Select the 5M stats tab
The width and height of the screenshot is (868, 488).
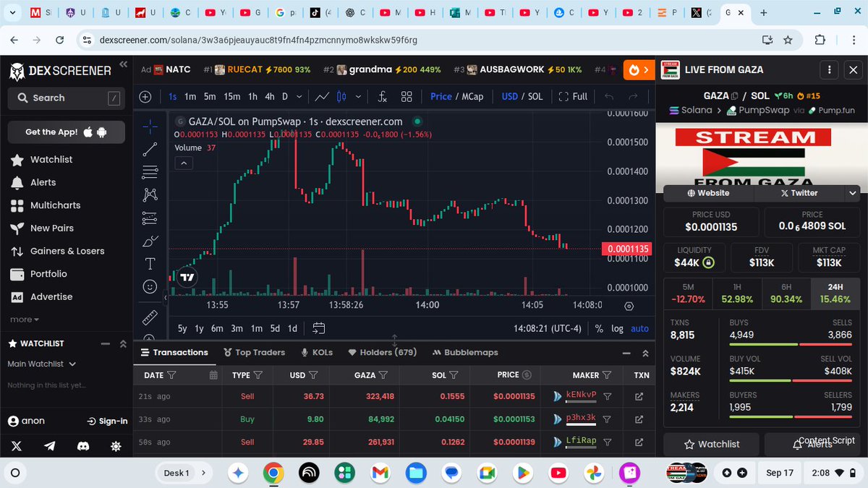688,294
